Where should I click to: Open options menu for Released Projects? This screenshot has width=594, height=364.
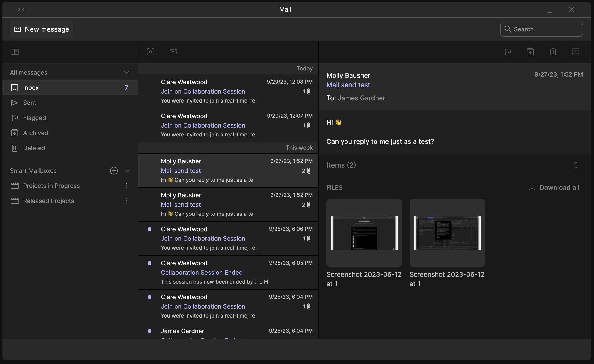coord(126,201)
